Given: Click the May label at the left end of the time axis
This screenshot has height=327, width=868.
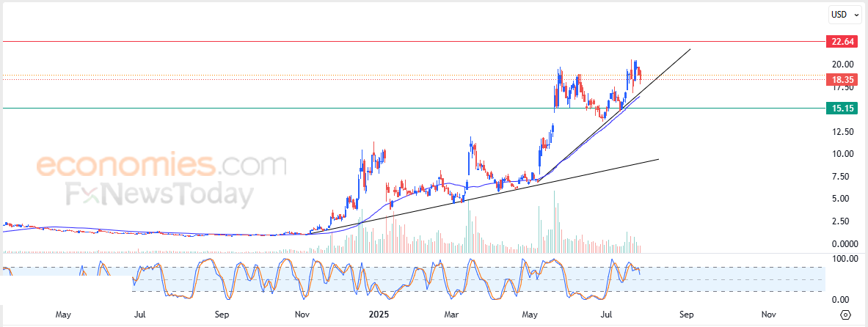Looking at the screenshot, I should tap(63, 315).
